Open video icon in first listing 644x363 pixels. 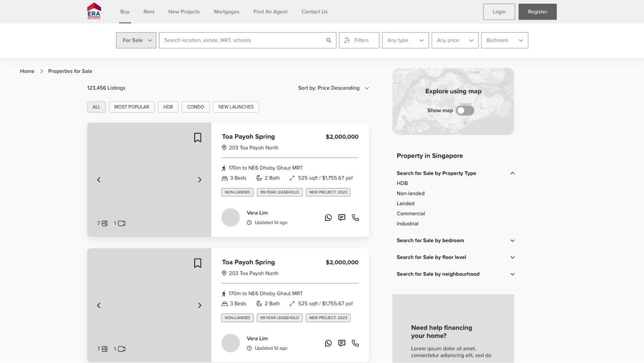coord(122,223)
